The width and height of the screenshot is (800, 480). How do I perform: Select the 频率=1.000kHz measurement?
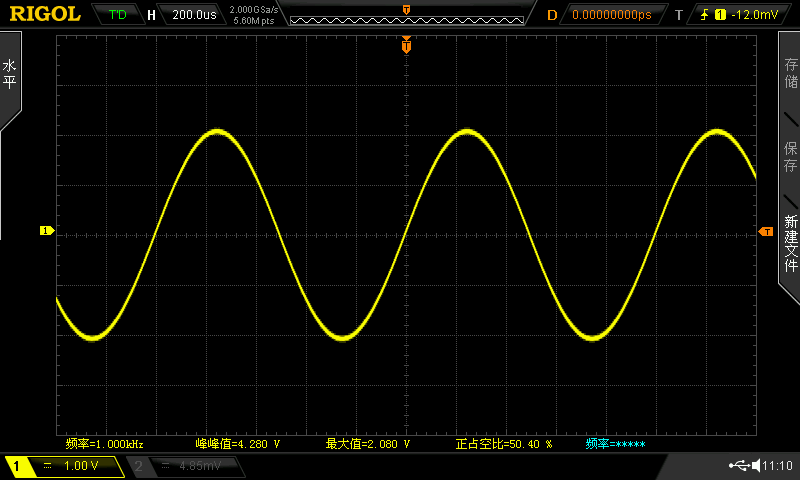point(105,444)
